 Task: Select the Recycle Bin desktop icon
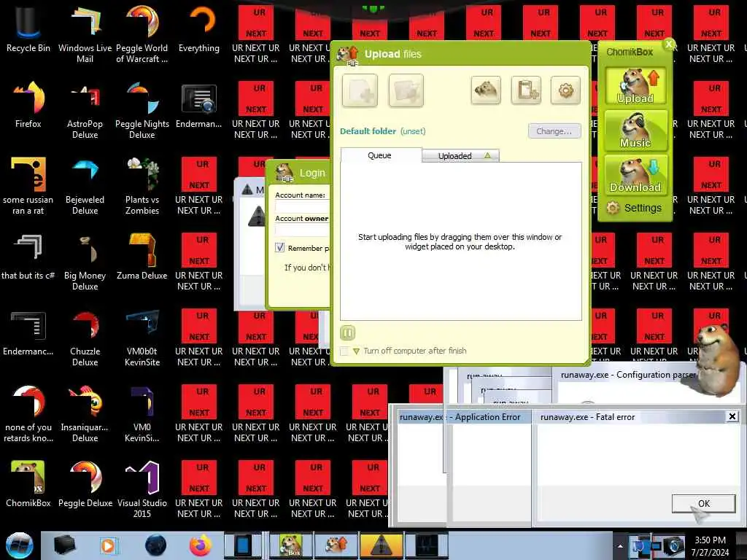(x=28, y=29)
